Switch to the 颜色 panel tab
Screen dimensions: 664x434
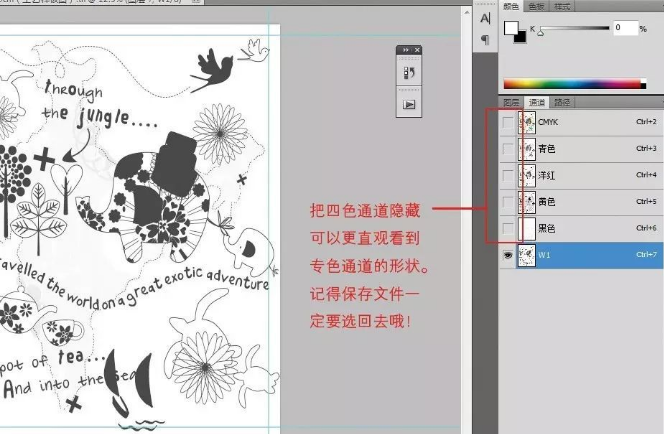click(x=511, y=6)
